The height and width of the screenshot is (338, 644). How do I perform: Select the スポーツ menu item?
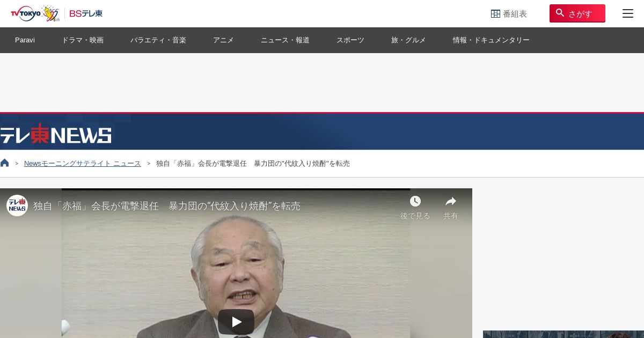click(x=350, y=40)
